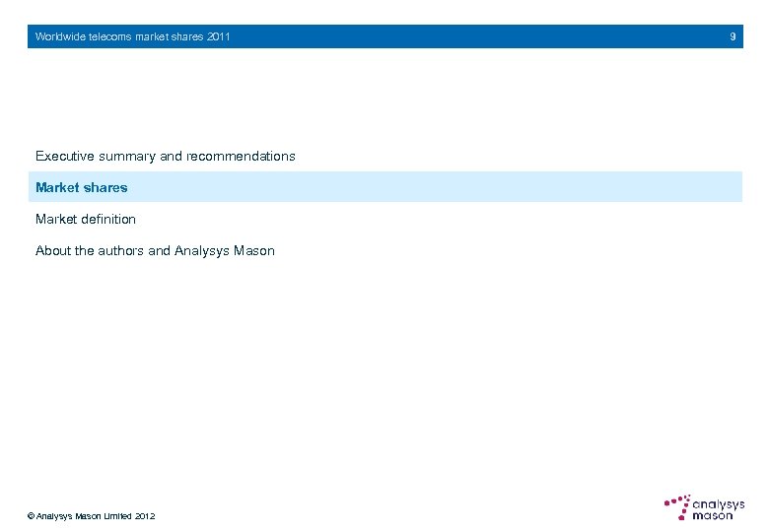Click the page number 9 in header
Image resolution: width=769 pixels, height=532 pixels.
[x=733, y=36]
